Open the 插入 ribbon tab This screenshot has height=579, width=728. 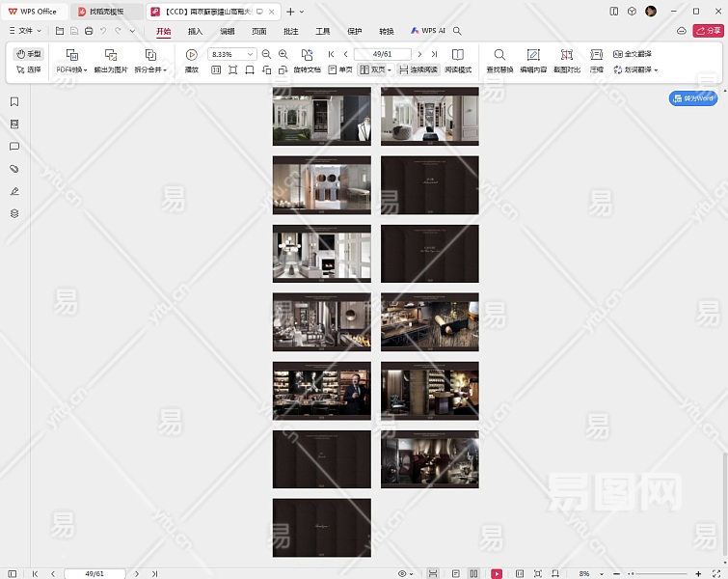pyautogui.click(x=196, y=31)
